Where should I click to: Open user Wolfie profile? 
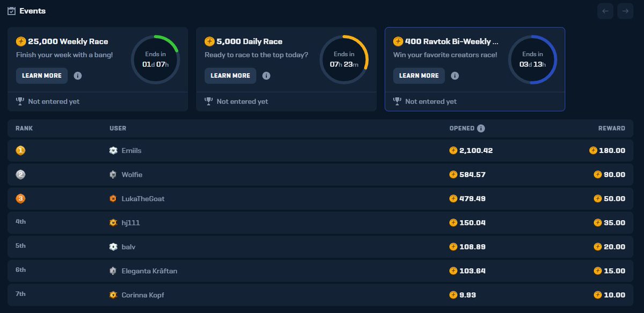point(132,175)
